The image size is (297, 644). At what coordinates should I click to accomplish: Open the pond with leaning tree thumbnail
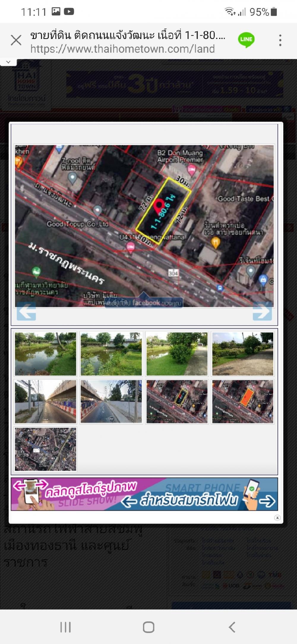(x=45, y=354)
